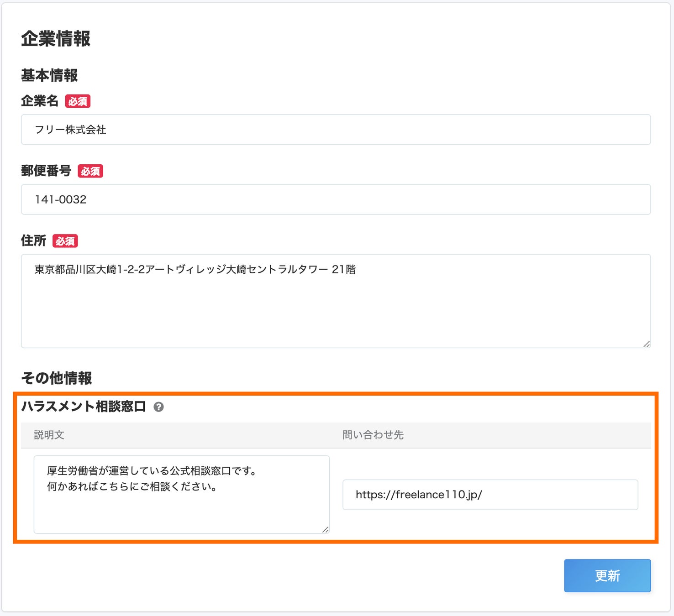The image size is (674, 616).
Task: Click the 住所 field label
Action: tap(34, 240)
